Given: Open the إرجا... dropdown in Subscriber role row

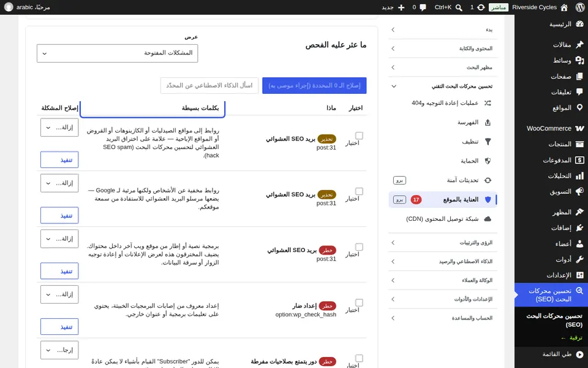Looking at the screenshot, I should [59, 350].
